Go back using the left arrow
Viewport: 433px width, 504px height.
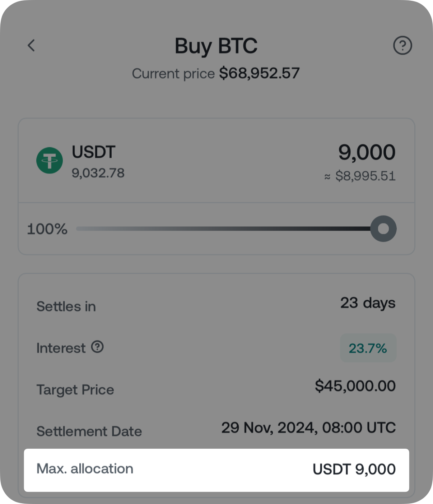(32, 46)
